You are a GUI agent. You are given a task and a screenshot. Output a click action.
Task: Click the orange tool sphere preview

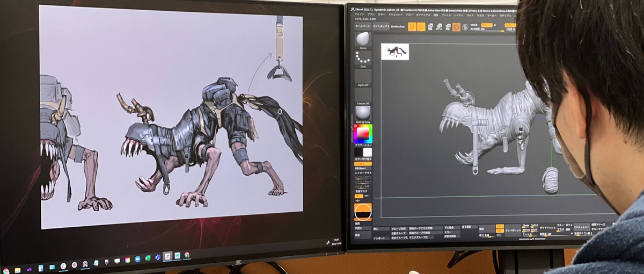[364, 211]
